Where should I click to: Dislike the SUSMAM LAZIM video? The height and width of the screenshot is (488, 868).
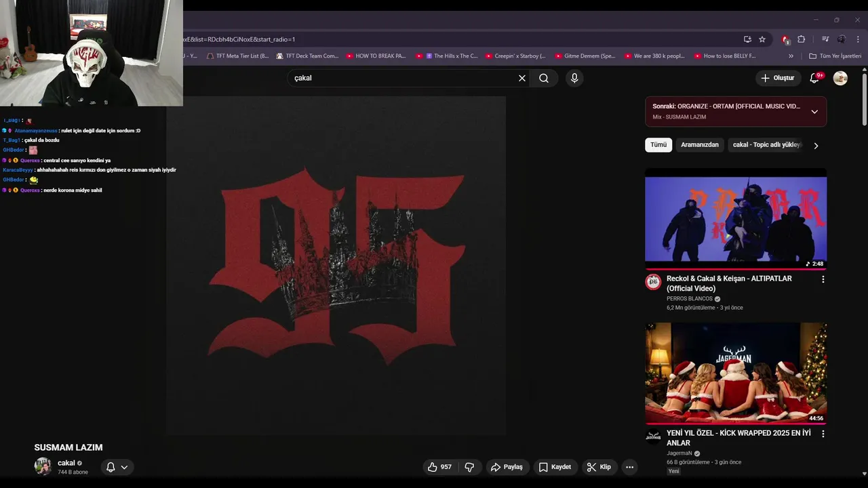coord(469,467)
